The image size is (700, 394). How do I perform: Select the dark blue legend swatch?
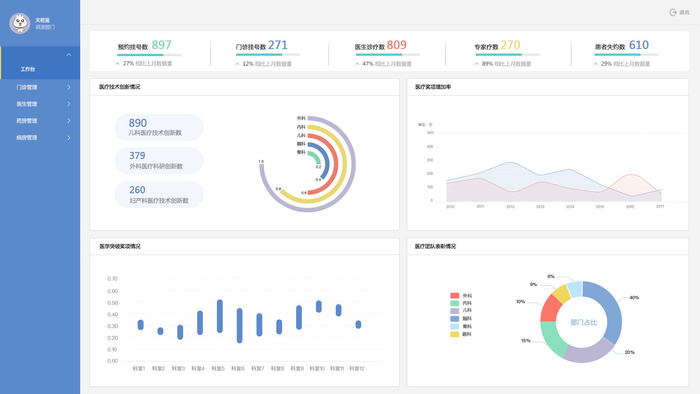tap(454, 319)
